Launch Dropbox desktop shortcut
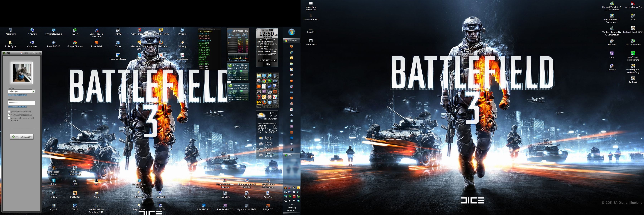This screenshot has height=215, width=644. tap(182, 32)
